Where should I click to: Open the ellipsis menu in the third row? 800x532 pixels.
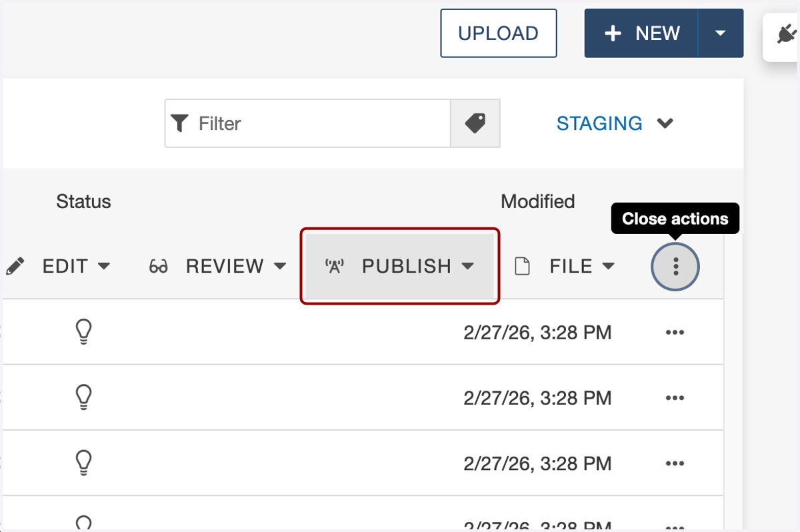[x=675, y=463]
